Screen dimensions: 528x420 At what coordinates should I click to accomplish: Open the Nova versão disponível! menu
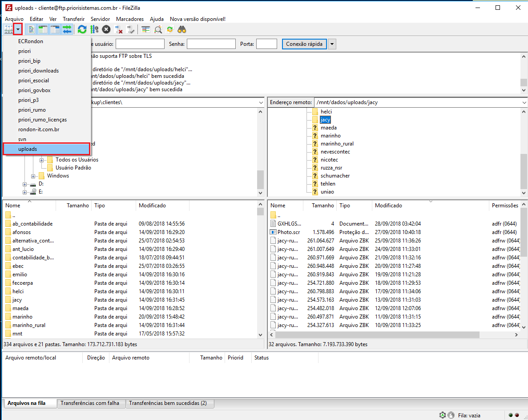(197, 19)
